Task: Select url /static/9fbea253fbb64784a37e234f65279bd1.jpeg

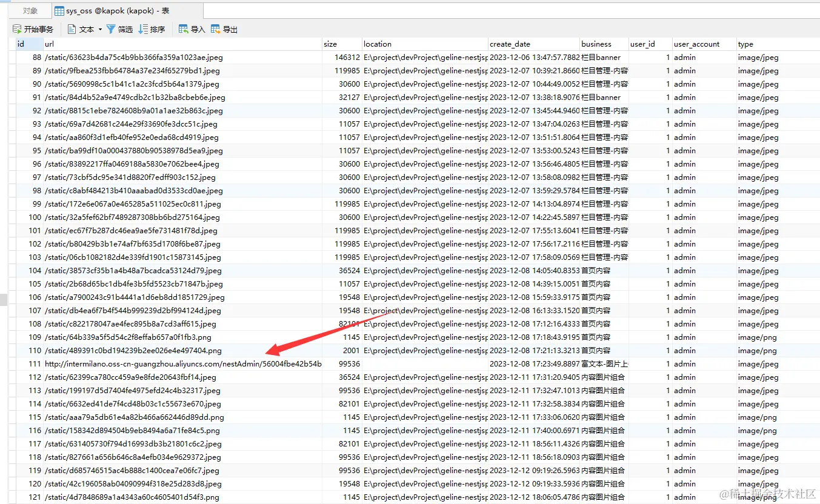Action: (182, 71)
